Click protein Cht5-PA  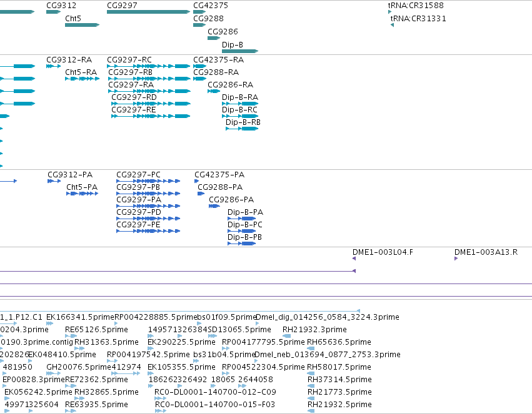82,188
